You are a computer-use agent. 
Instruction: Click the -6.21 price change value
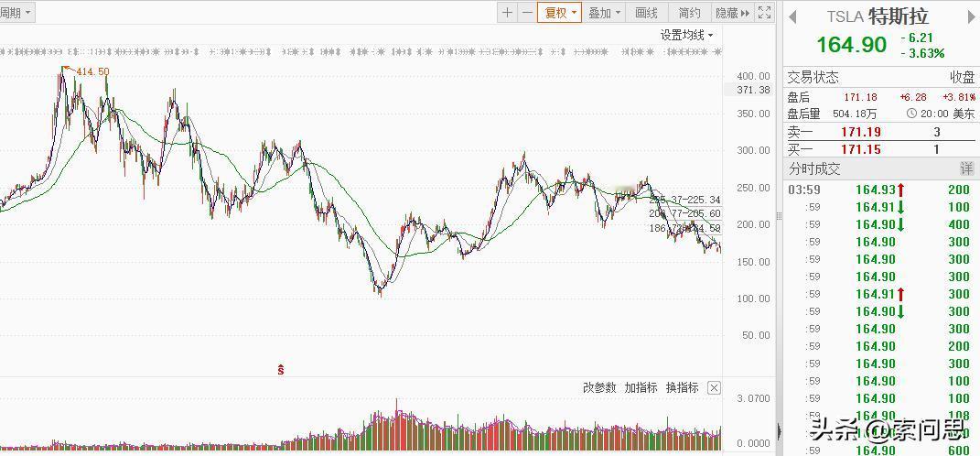click(917, 38)
